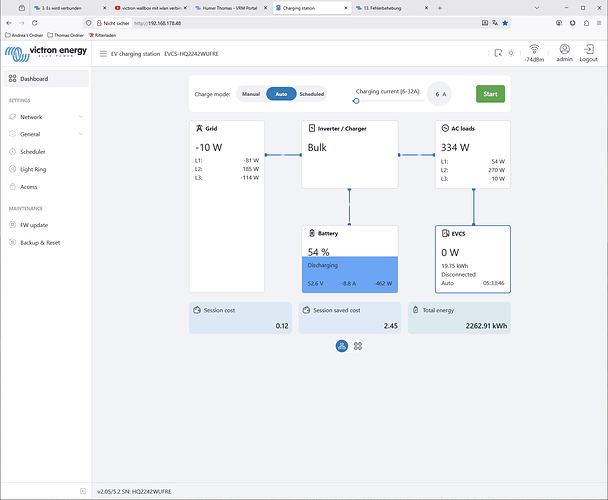
Task: Click the Grid pylon icon
Action: coord(199,128)
